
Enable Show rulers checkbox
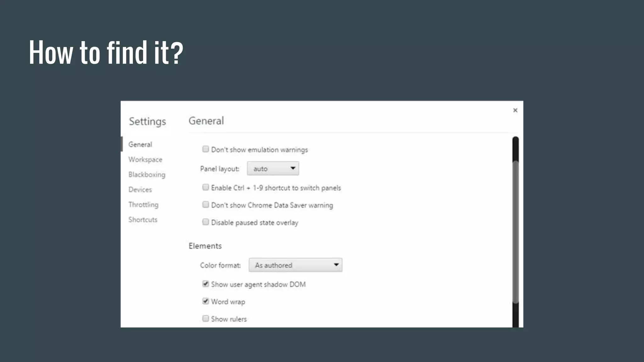tap(206, 319)
